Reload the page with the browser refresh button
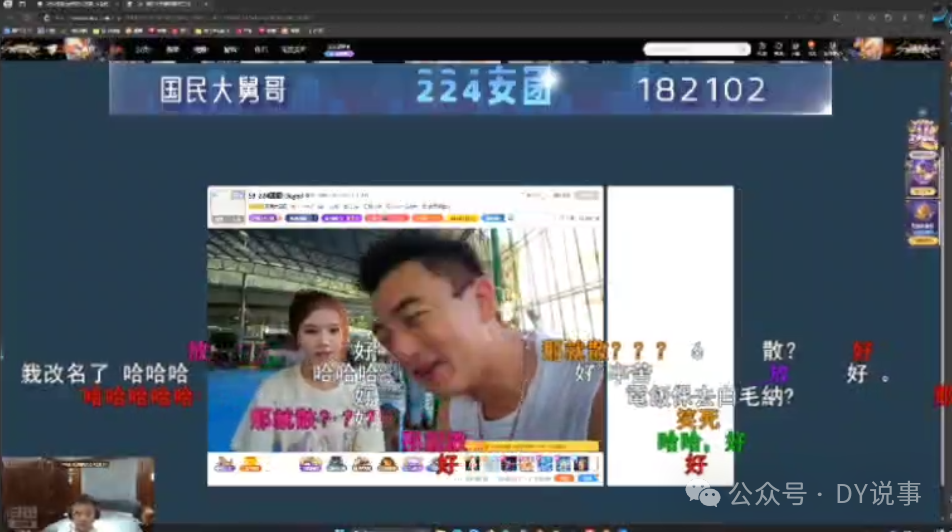The image size is (952, 532). [46, 18]
